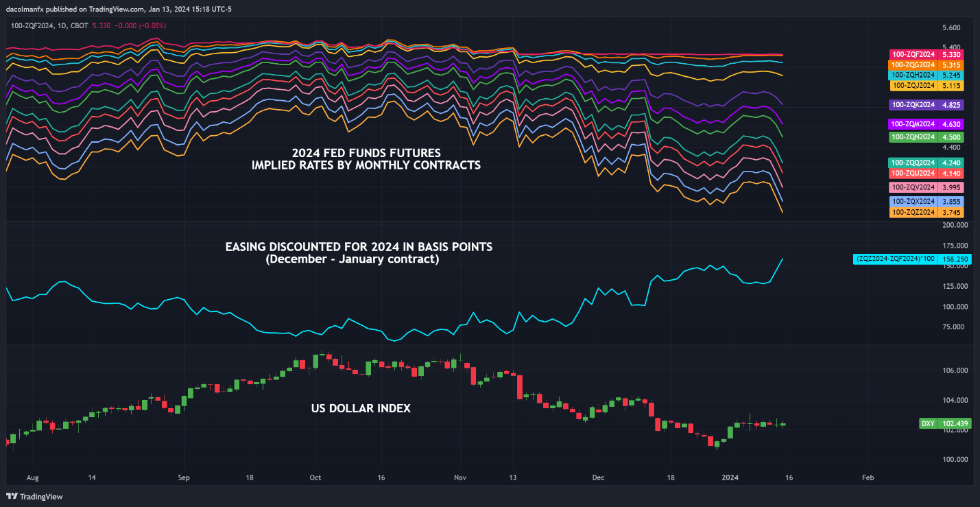Image resolution: width=980 pixels, height=507 pixels.
Task: Select the 100-ZQJ2024 5.115 price label
Action: pos(927,86)
